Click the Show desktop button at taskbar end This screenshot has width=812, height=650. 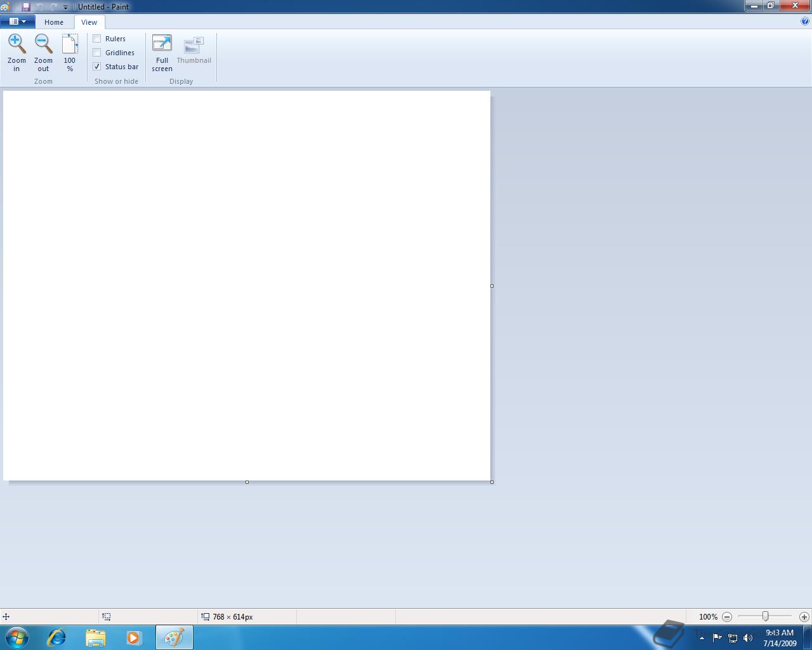pyautogui.click(x=808, y=637)
